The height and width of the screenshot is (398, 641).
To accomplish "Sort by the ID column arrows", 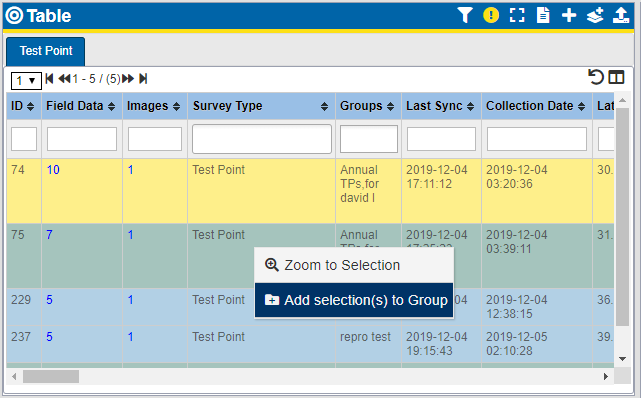I will 30,107.
